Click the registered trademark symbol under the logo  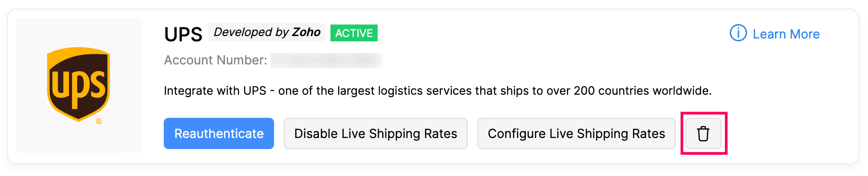[99, 121]
